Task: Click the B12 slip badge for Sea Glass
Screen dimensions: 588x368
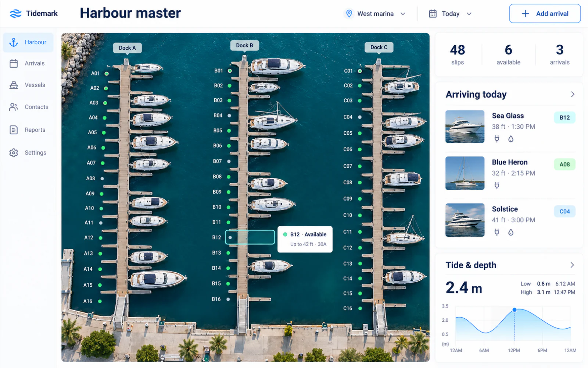Action: tap(564, 118)
